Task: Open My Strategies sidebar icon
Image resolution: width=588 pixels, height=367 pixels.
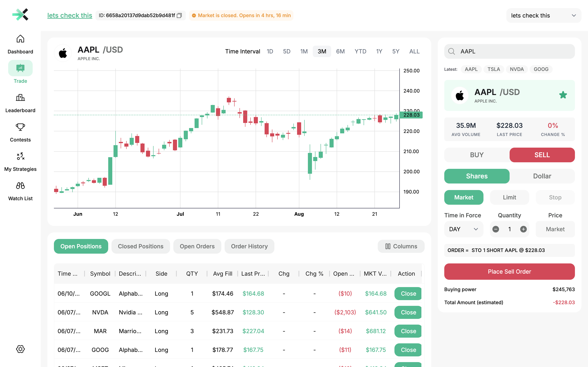Action: (x=20, y=156)
